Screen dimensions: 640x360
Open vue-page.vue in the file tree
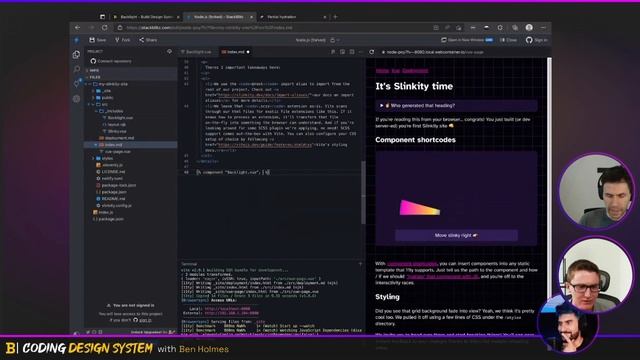[116, 151]
